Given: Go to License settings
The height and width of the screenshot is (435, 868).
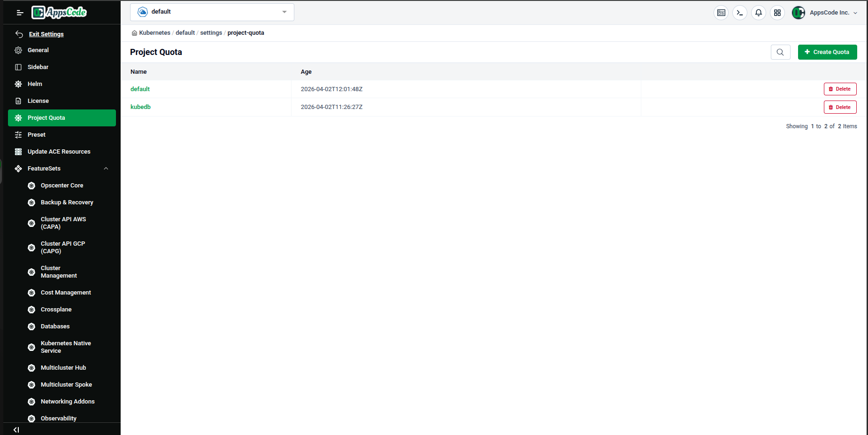Looking at the screenshot, I should (38, 101).
